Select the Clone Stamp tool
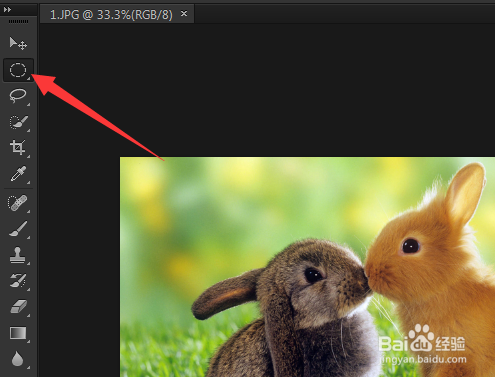Screen dimensions: 495x377 click(x=18, y=255)
